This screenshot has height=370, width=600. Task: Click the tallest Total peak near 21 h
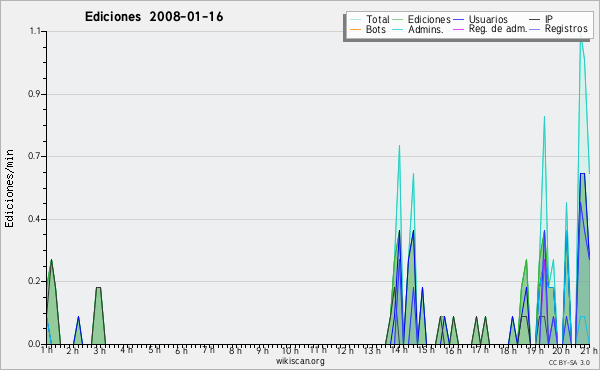click(581, 37)
